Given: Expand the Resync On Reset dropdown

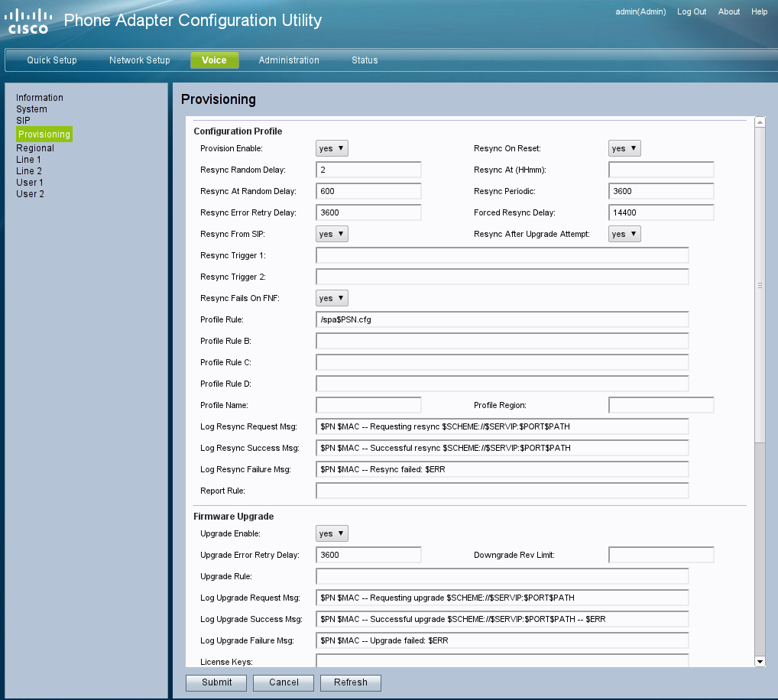Looking at the screenshot, I should (624, 148).
